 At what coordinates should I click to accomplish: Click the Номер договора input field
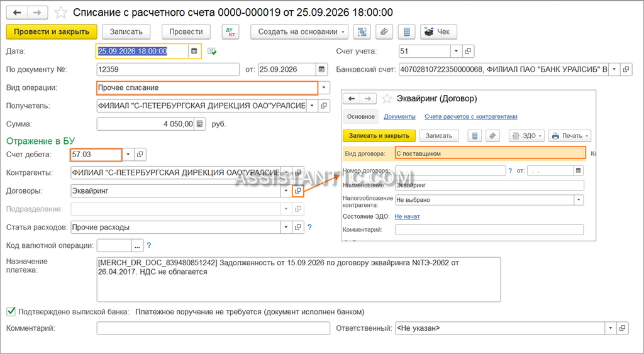tap(450, 170)
